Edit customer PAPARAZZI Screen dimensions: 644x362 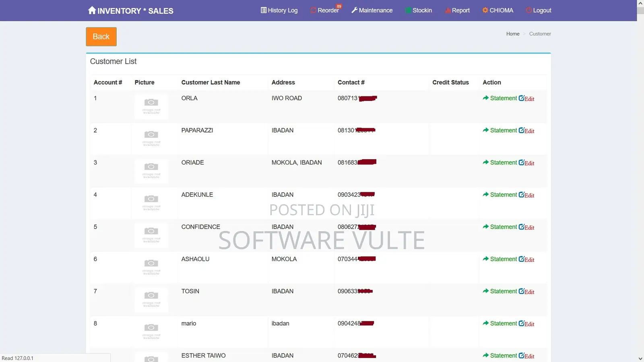coord(526,131)
